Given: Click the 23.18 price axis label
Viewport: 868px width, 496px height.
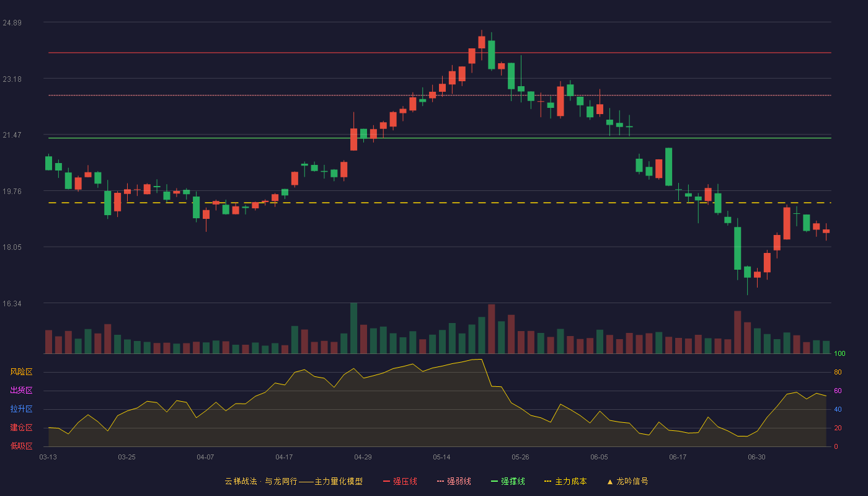Looking at the screenshot, I should click(12, 79).
